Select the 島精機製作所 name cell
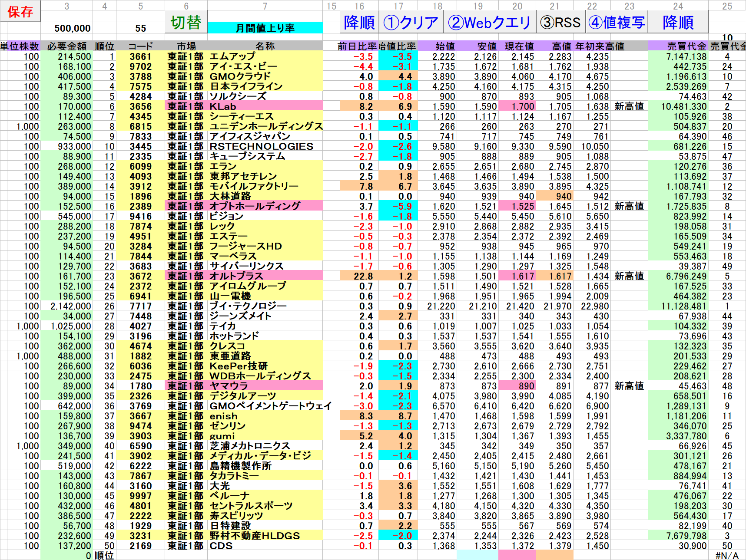This screenshot has height=560, width=746. point(265,466)
